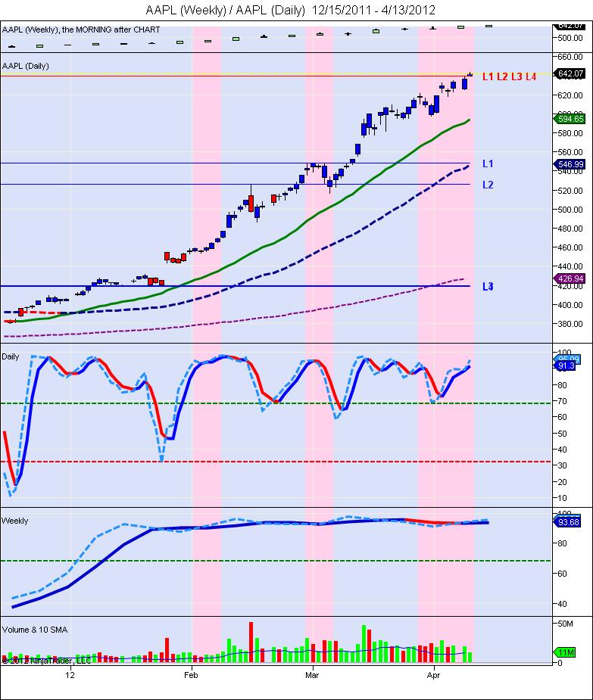This screenshot has height=700, width=593.
Task: Click the 400.00 price axis label
Action: click(x=570, y=304)
